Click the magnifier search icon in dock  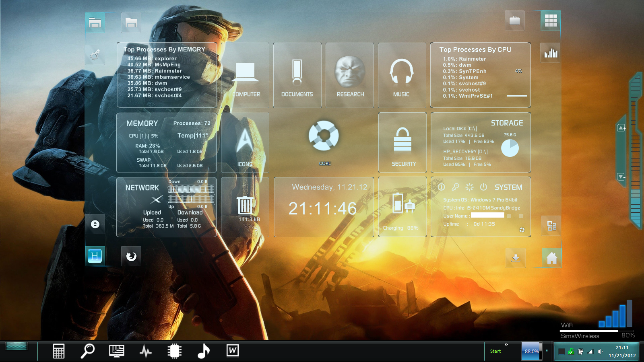tap(87, 351)
